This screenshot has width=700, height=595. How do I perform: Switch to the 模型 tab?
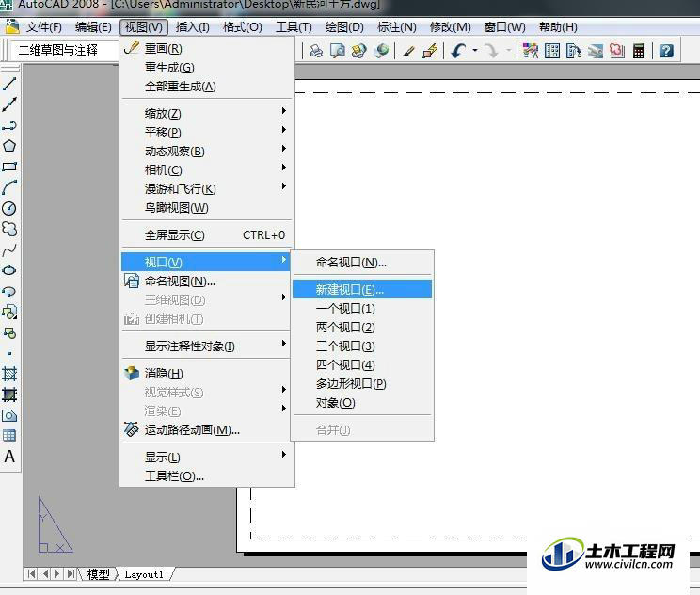(98, 574)
